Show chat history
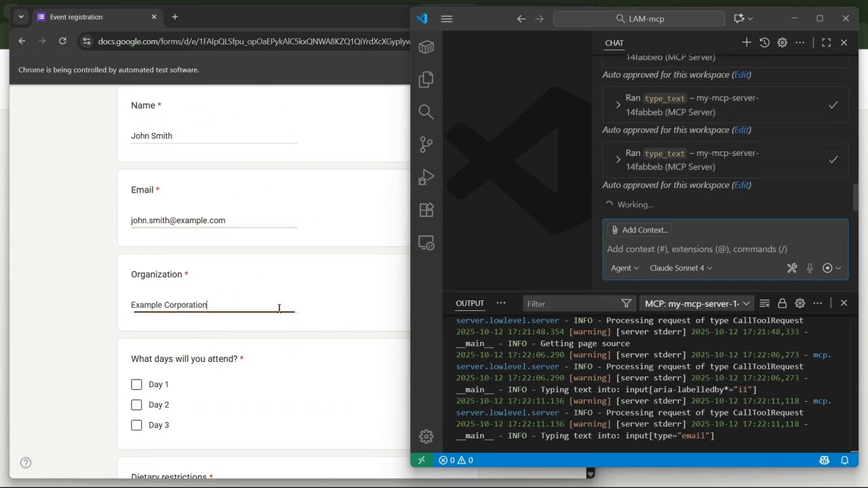 [x=764, y=43]
